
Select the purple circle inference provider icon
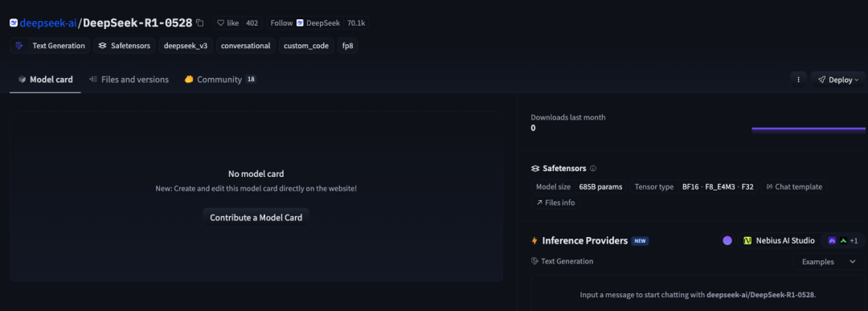pyautogui.click(x=727, y=241)
